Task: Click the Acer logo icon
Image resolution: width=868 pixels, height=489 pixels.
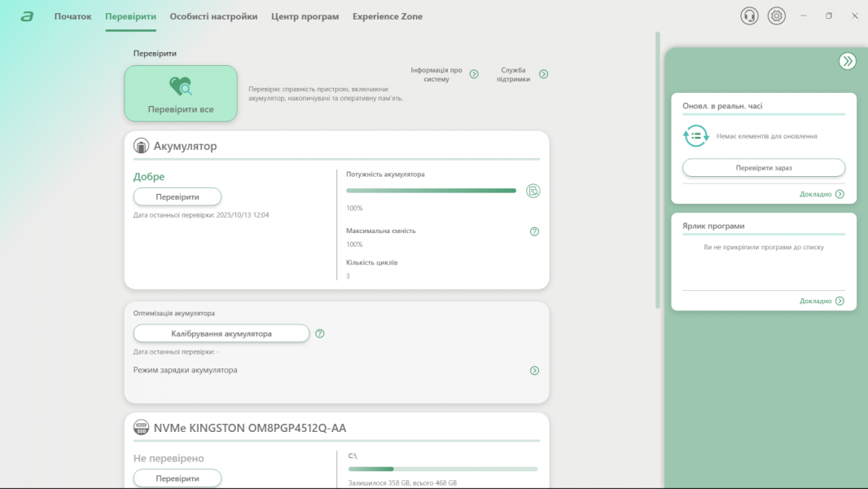Action: 27,16
